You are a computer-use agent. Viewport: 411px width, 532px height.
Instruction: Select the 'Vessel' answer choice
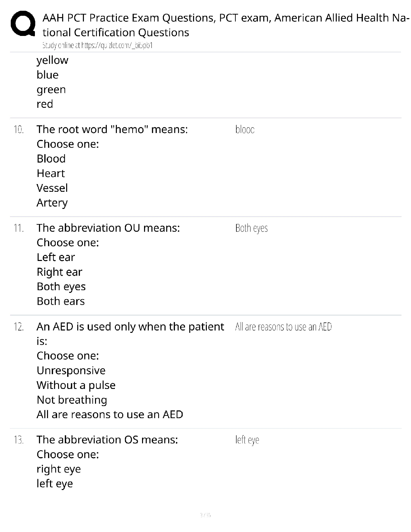52,188
